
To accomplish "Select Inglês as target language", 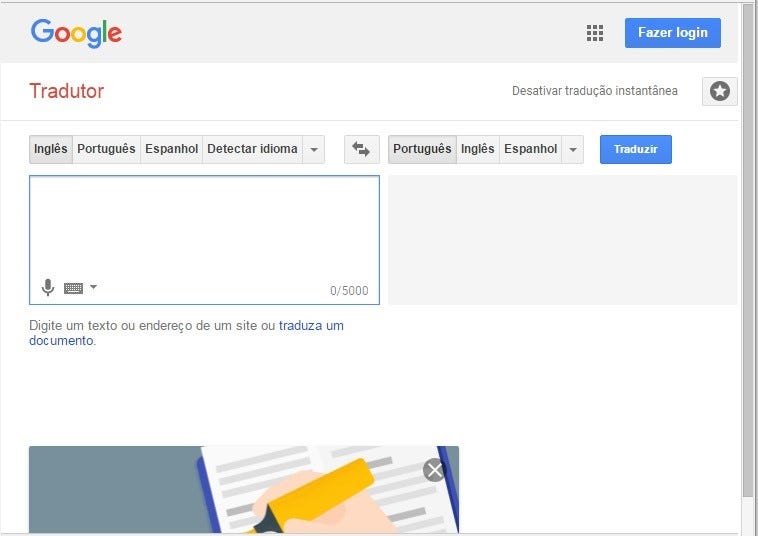I will coord(478,149).
